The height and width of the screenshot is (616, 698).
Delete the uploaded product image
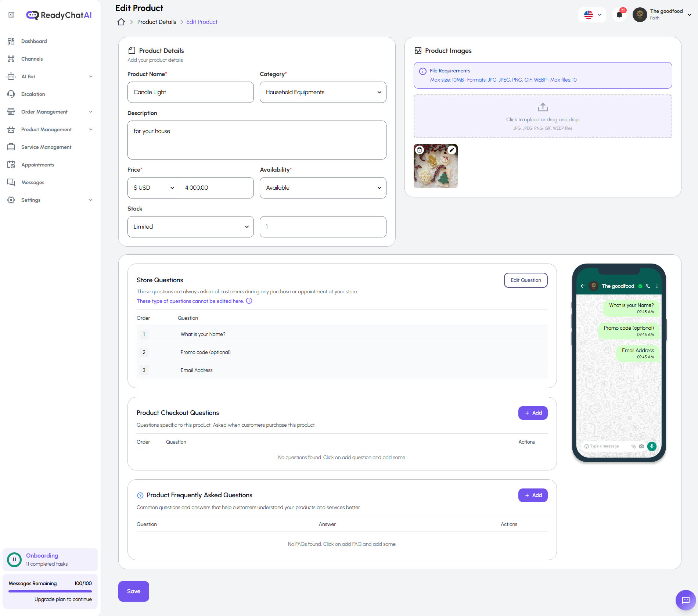point(419,150)
